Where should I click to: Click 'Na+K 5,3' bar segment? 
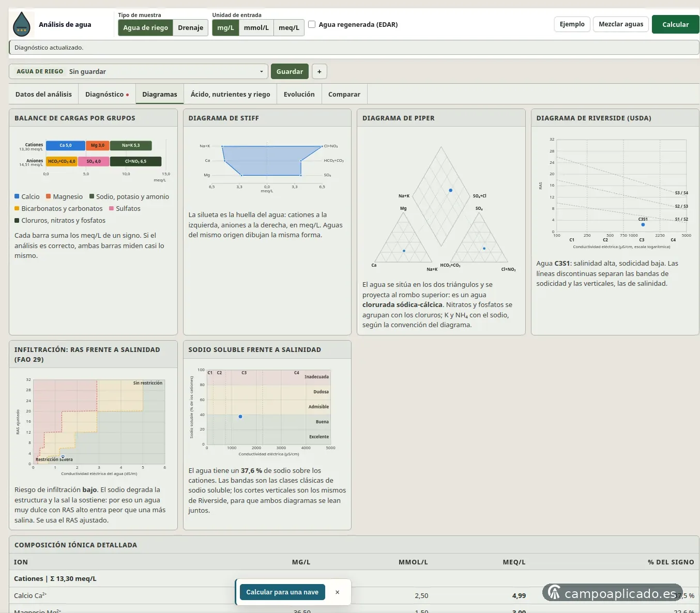click(131, 146)
